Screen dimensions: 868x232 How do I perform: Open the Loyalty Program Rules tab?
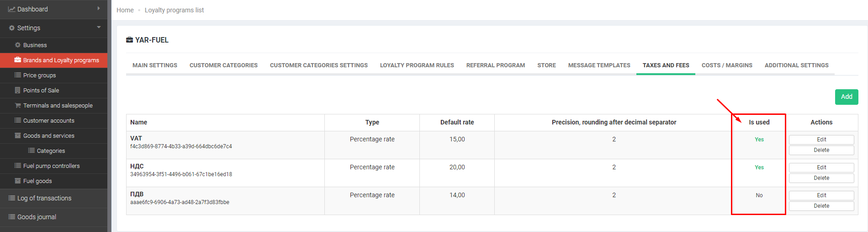pyautogui.click(x=417, y=65)
